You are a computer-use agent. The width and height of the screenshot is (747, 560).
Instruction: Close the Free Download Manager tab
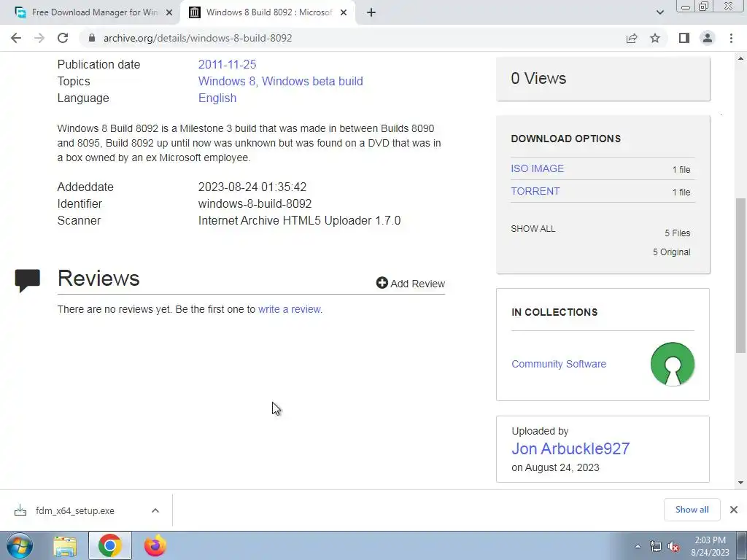click(169, 12)
